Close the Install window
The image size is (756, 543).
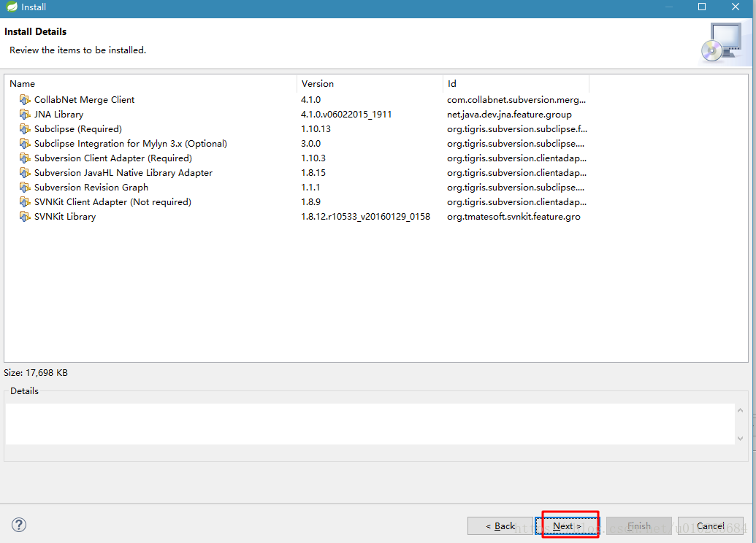click(736, 7)
